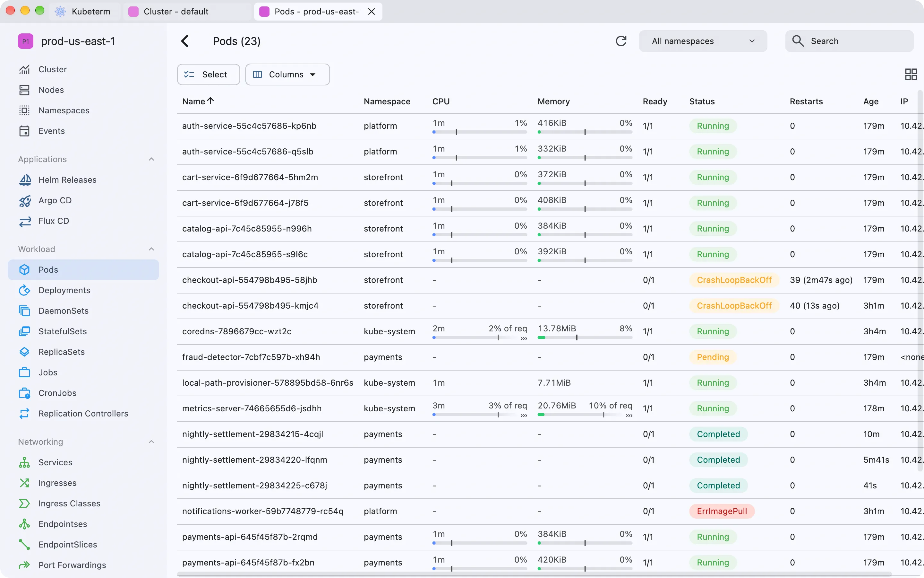Open pod local-path-provisioner-578895bd58-6nr6s
This screenshot has height=578, width=924.
tap(268, 383)
